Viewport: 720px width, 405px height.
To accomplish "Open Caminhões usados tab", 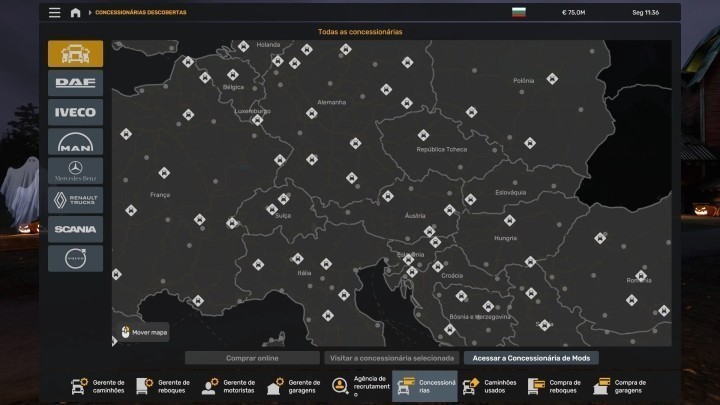I will click(x=490, y=386).
